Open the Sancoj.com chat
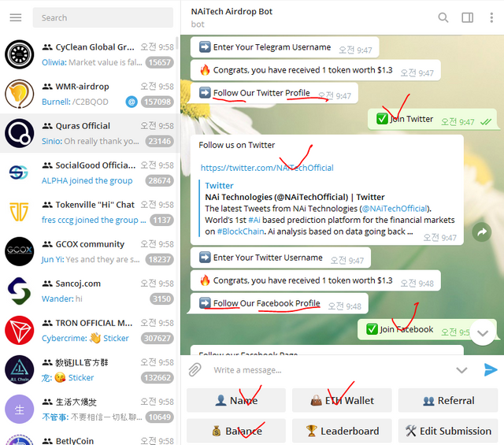The height and width of the screenshot is (445, 504). click(x=90, y=291)
